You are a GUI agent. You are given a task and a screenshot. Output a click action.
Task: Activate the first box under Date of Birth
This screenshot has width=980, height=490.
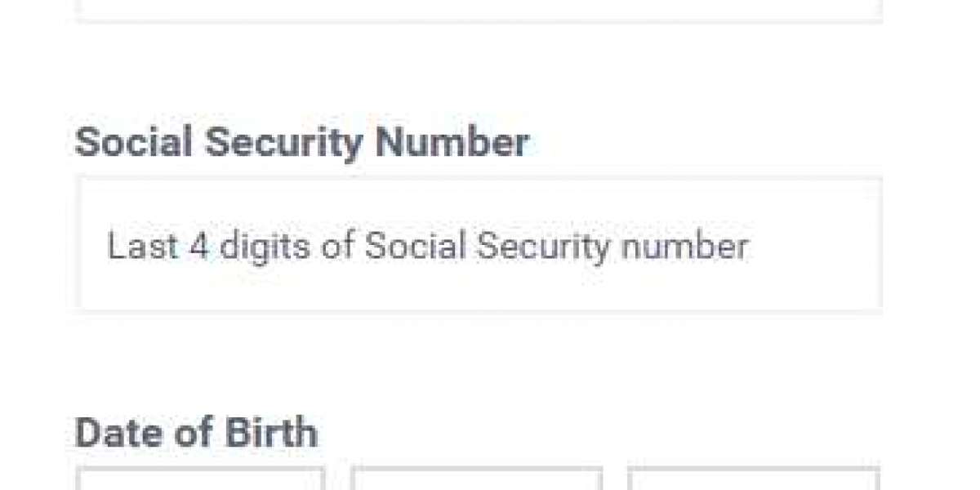coord(200,479)
